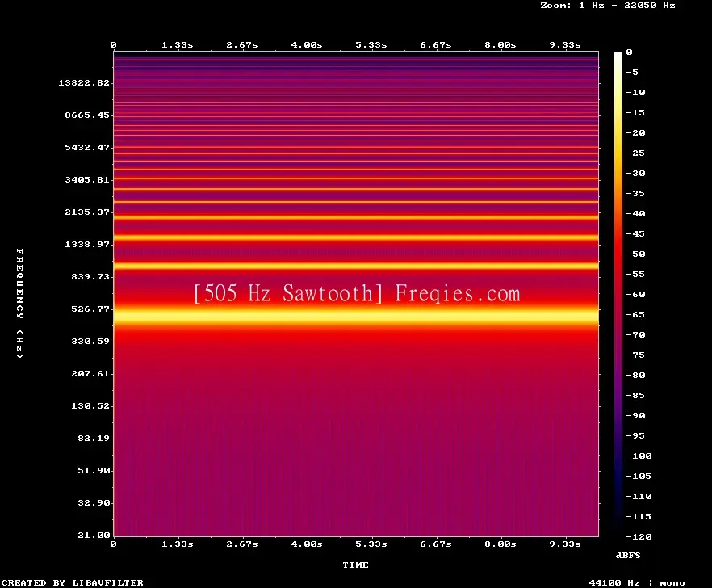Click the 330.59 frequency axis label
The width and height of the screenshot is (712, 588).
point(90,341)
